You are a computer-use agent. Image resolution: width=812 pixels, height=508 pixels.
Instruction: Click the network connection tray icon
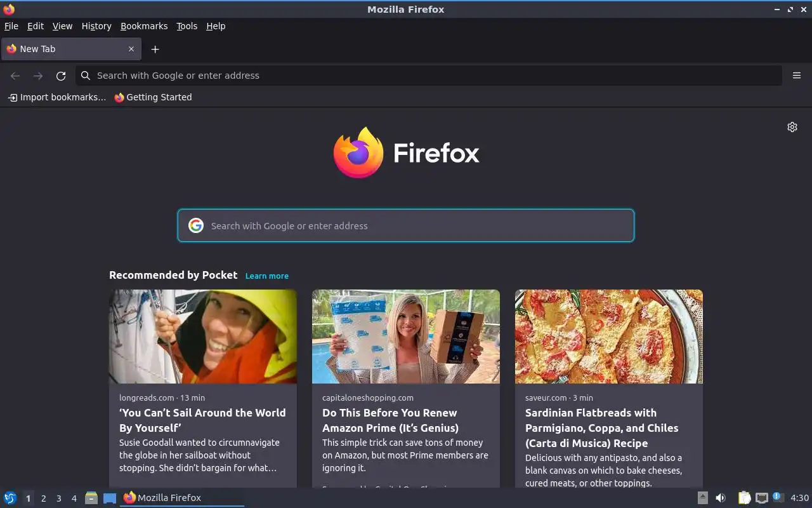tap(762, 498)
